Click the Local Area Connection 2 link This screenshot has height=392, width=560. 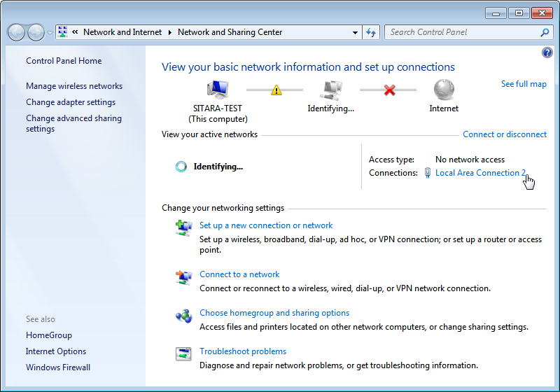coord(480,173)
